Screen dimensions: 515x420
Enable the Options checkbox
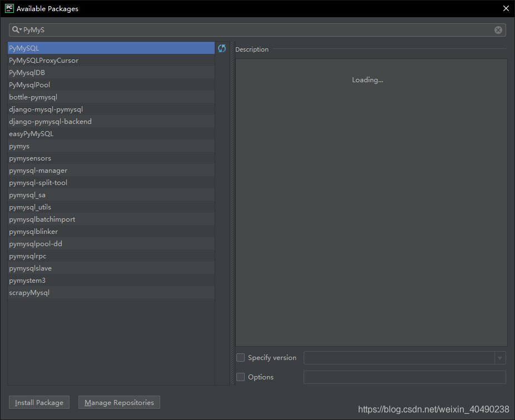click(240, 377)
